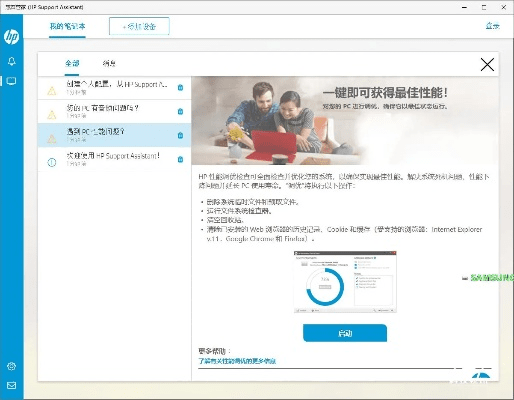Open settings gear in the left sidebar

(11, 366)
